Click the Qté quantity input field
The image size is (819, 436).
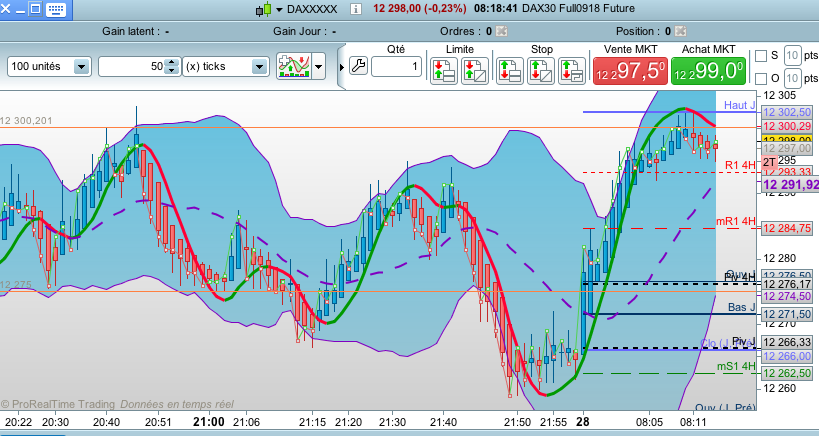397,67
